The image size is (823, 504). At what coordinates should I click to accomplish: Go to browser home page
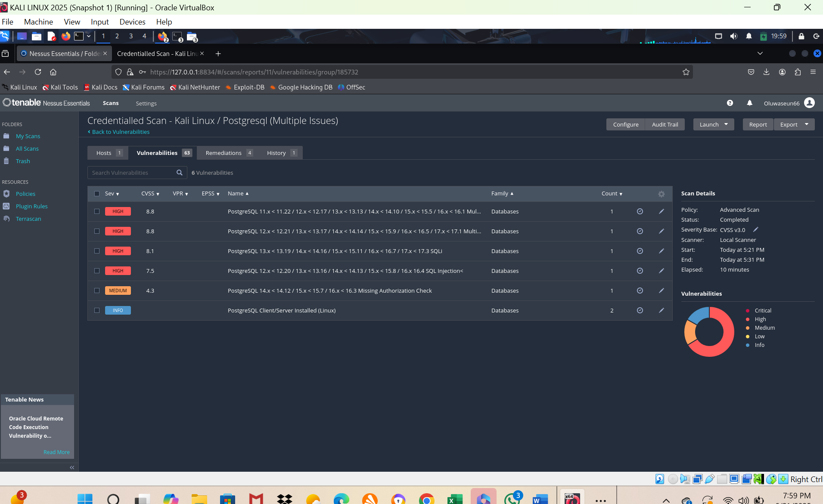click(x=53, y=72)
